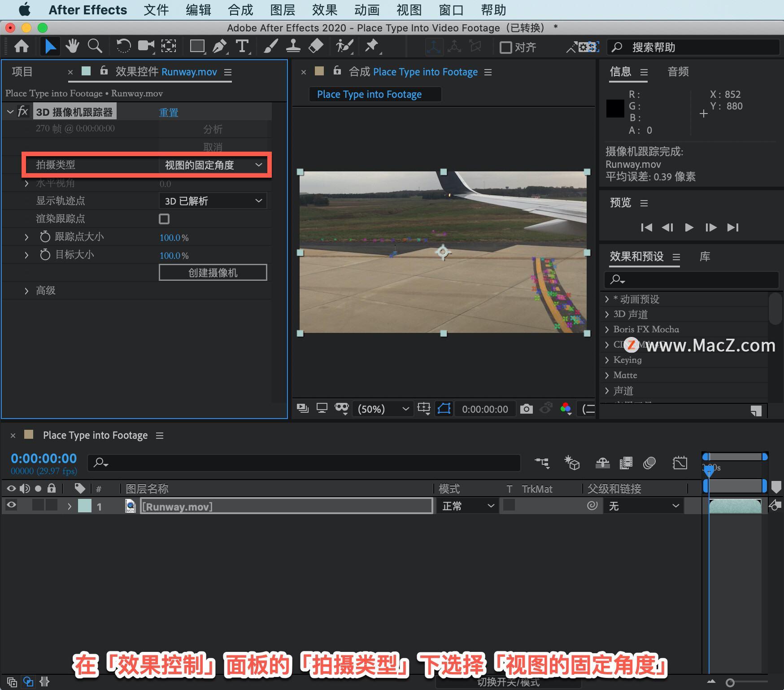
Task: Select the Eraser tool
Action: [x=316, y=46]
